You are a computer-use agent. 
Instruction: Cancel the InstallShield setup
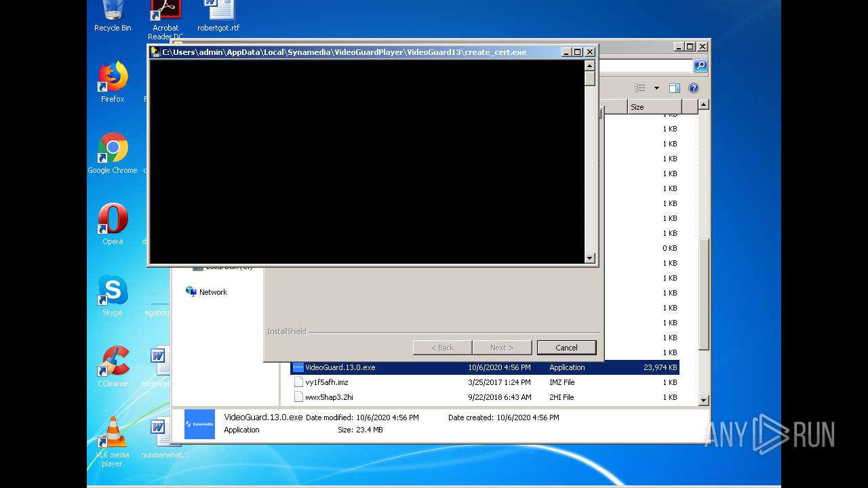point(566,348)
